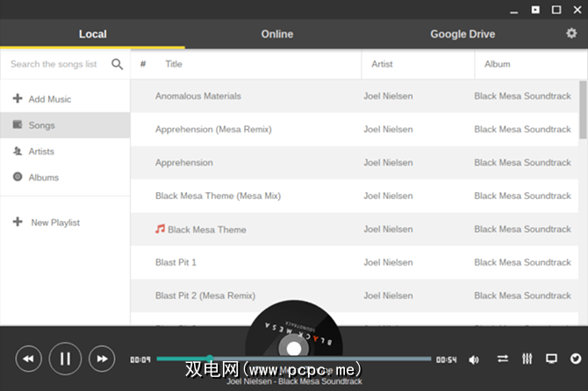Screen dimensions: 588x391
Task: Seek along the playback progress bar
Action: (x=294, y=359)
